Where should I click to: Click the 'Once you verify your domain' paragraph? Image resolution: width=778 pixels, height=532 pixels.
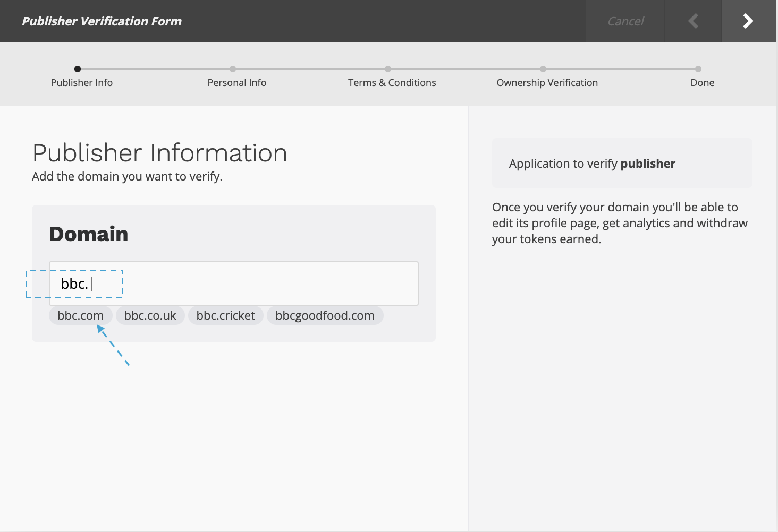[620, 223]
